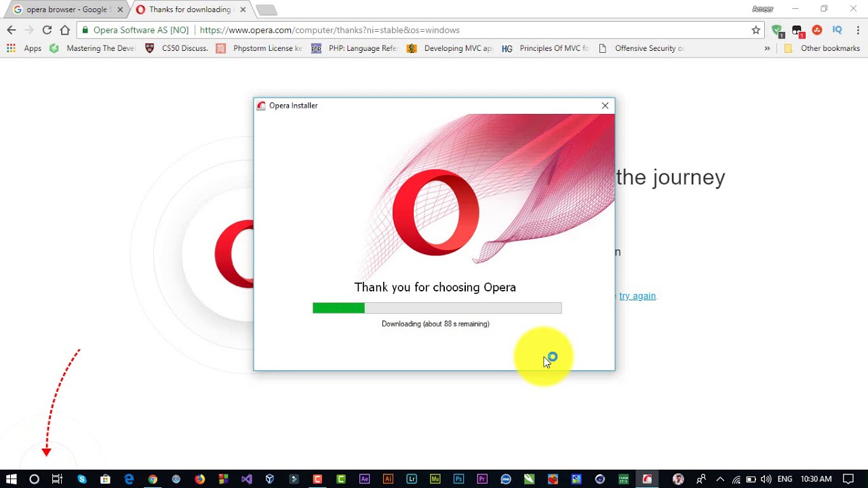This screenshot has width=868, height=488.
Task: Switch to the 'opera browser - Google' tab
Action: [68, 9]
